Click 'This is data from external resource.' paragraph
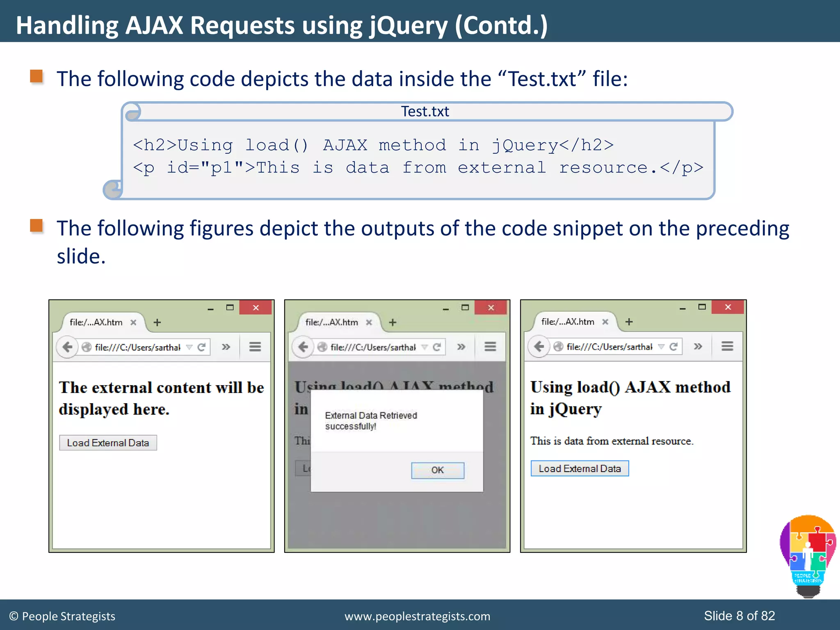The width and height of the screenshot is (840, 630). pyautogui.click(x=612, y=441)
